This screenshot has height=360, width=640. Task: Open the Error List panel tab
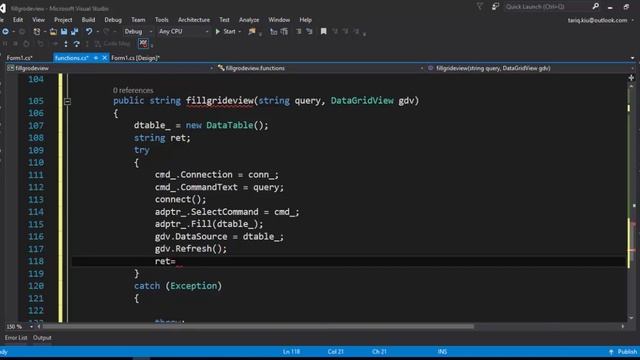tap(16, 338)
